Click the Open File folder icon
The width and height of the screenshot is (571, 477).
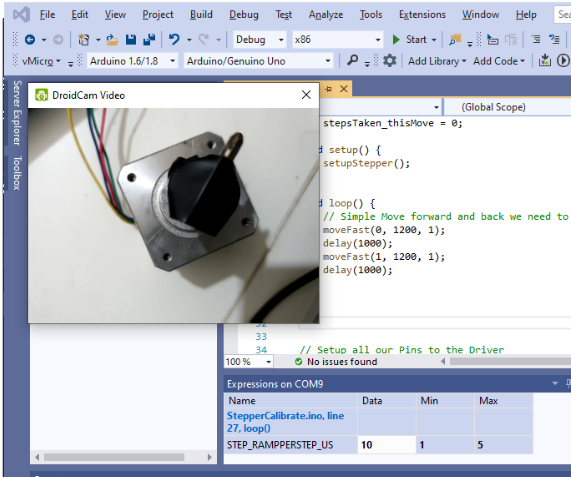(112, 39)
